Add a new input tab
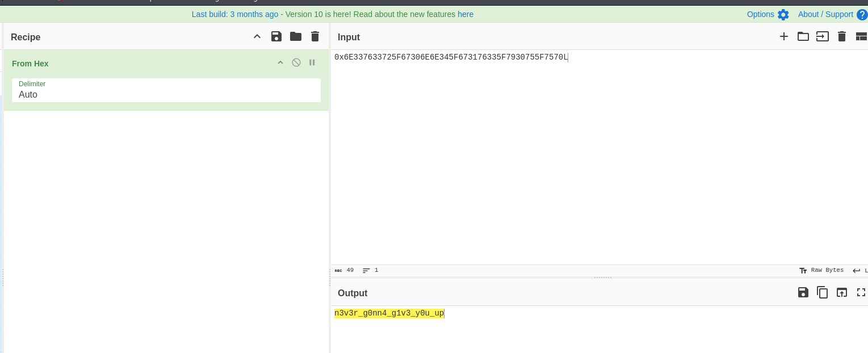The image size is (868, 353). click(784, 37)
